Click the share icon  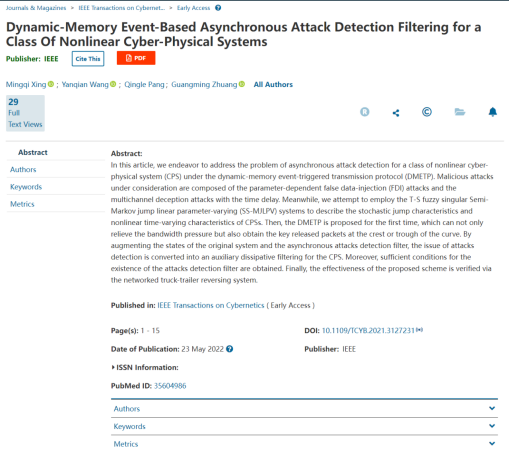[x=396, y=113]
